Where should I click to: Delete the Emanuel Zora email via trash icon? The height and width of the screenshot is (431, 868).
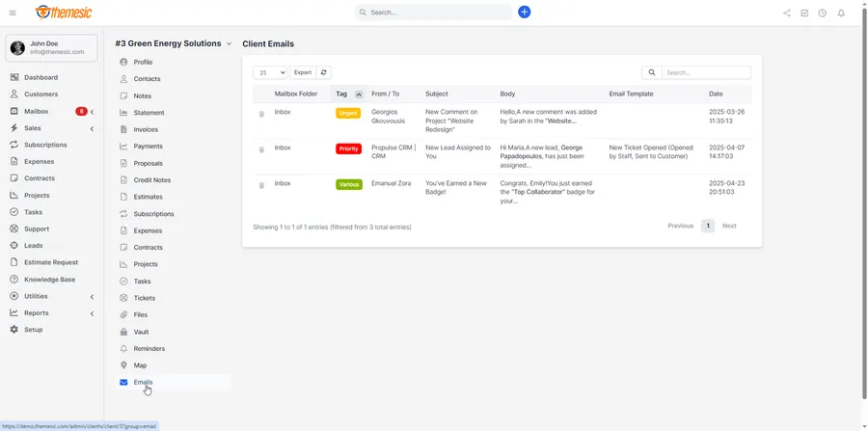(x=261, y=185)
